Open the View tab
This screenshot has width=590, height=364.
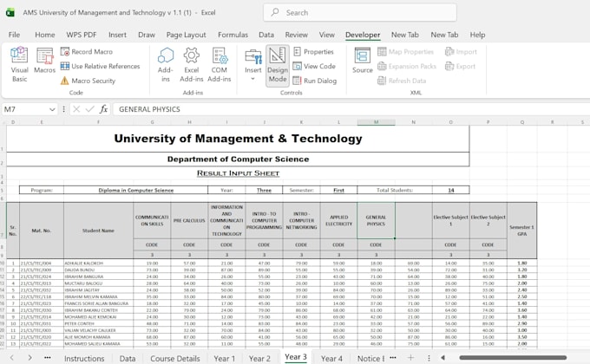point(326,35)
